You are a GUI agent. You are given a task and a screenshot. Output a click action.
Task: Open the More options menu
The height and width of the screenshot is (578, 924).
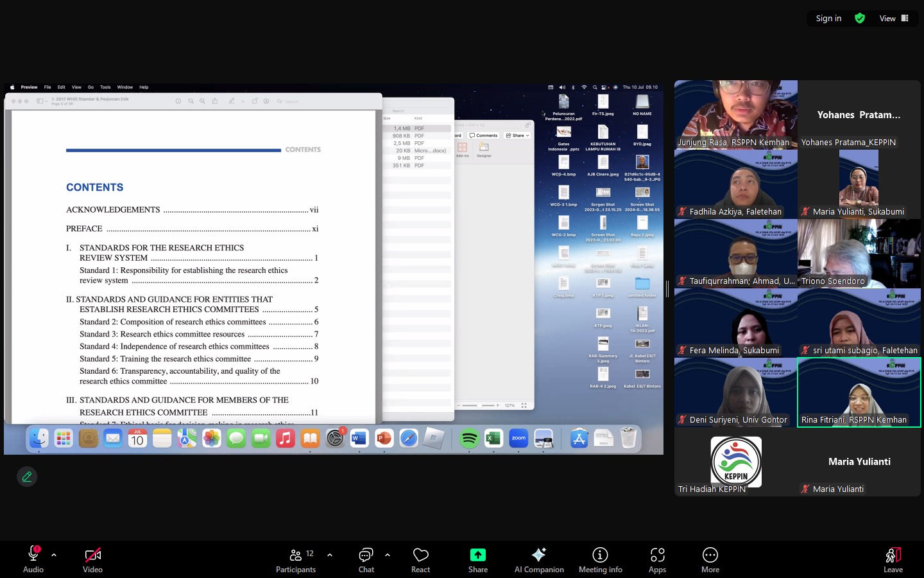pos(710,559)
